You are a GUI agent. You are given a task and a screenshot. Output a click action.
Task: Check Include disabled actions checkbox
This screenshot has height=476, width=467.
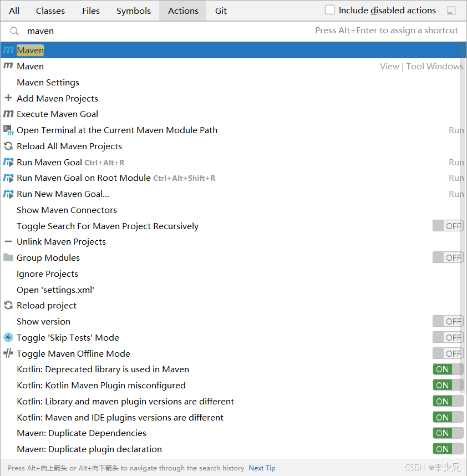point(329,10)
